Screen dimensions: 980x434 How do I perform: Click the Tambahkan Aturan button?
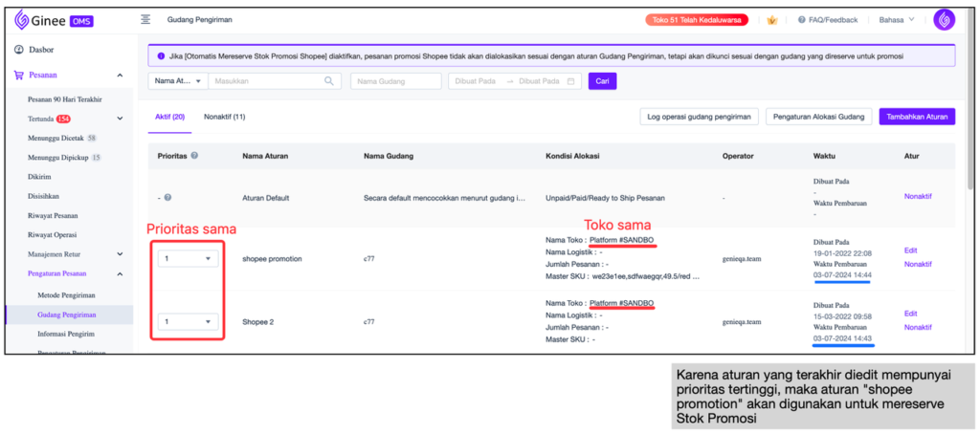(917, 117)
